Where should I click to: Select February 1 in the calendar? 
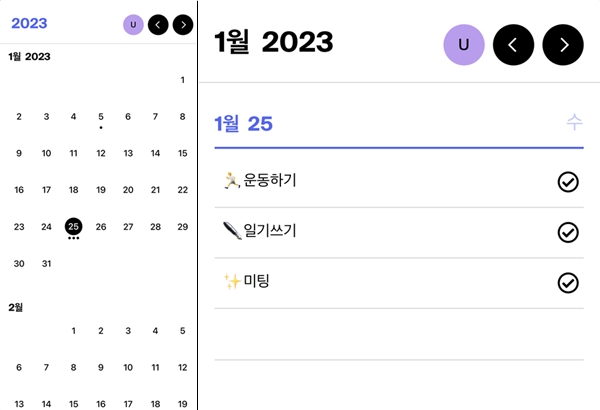(73, 331)
